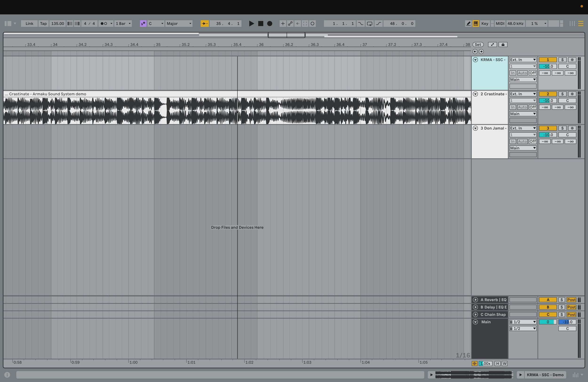Collapse the KRMA - SSC track
The width and height of the screenshot is (588, 382).
click(475, 60)
